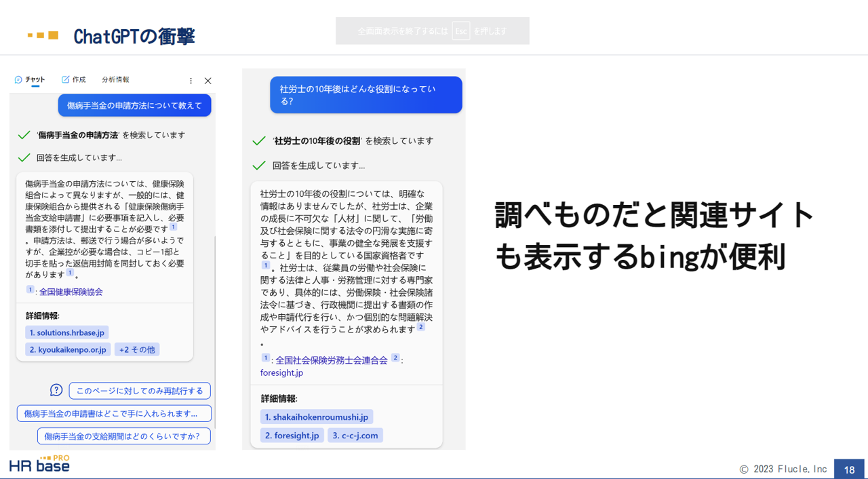Open source chip 1. solutions.hrbase.jp

[67, 332]
